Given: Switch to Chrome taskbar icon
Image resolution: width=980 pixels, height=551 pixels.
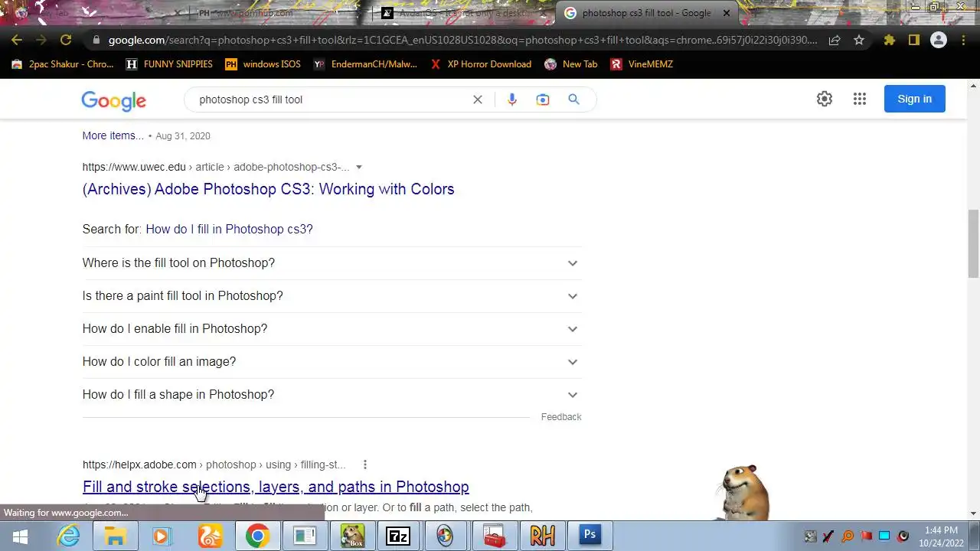Looking at the screenshot, I should (x=257, y=536).
